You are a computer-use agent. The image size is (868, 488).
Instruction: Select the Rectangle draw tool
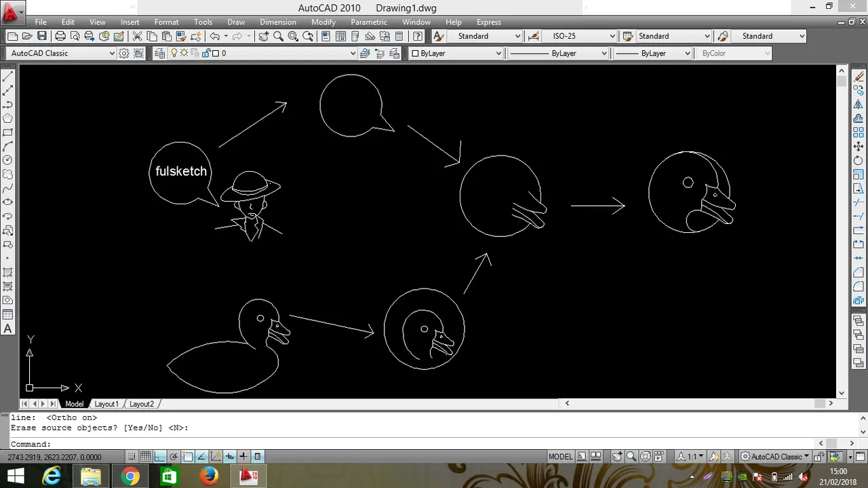(8, 132)
